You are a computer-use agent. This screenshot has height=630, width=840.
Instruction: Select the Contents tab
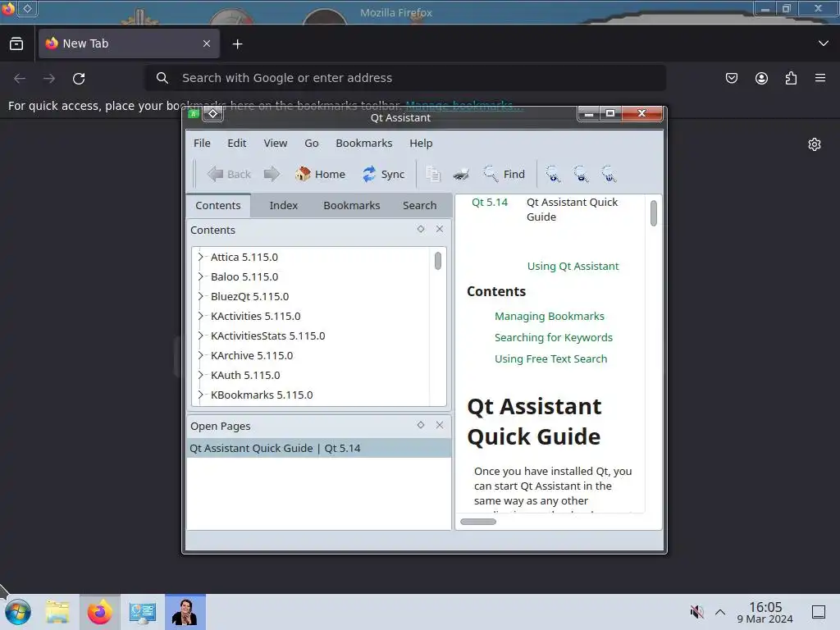217,206
